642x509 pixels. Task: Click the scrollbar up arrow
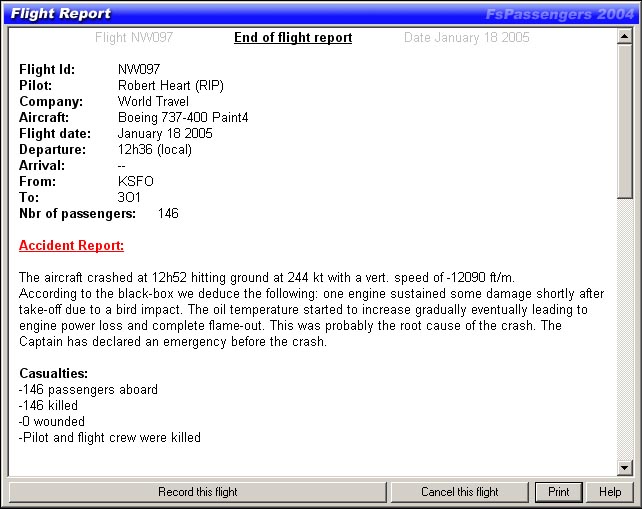(625, 36)
